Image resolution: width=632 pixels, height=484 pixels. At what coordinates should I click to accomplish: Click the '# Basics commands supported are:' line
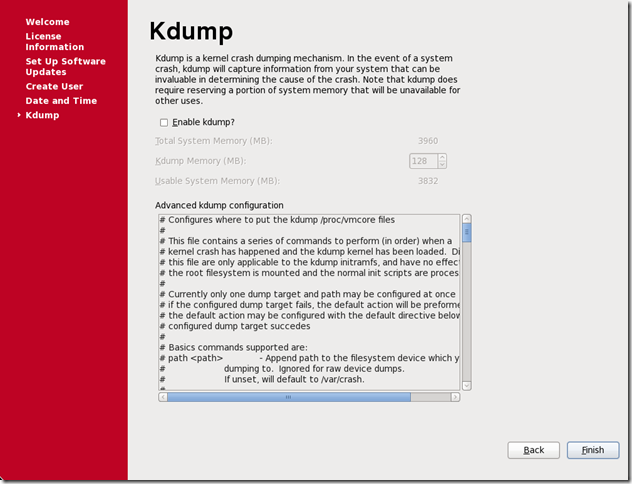coord(234,347)
